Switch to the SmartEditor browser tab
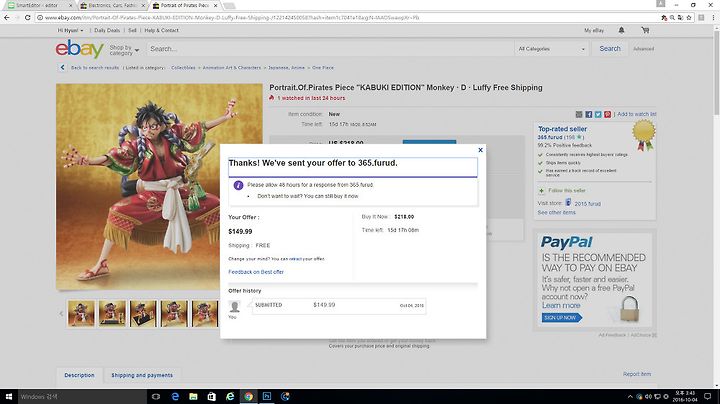This screenshot has width=720, height=404. coord(38,6)
